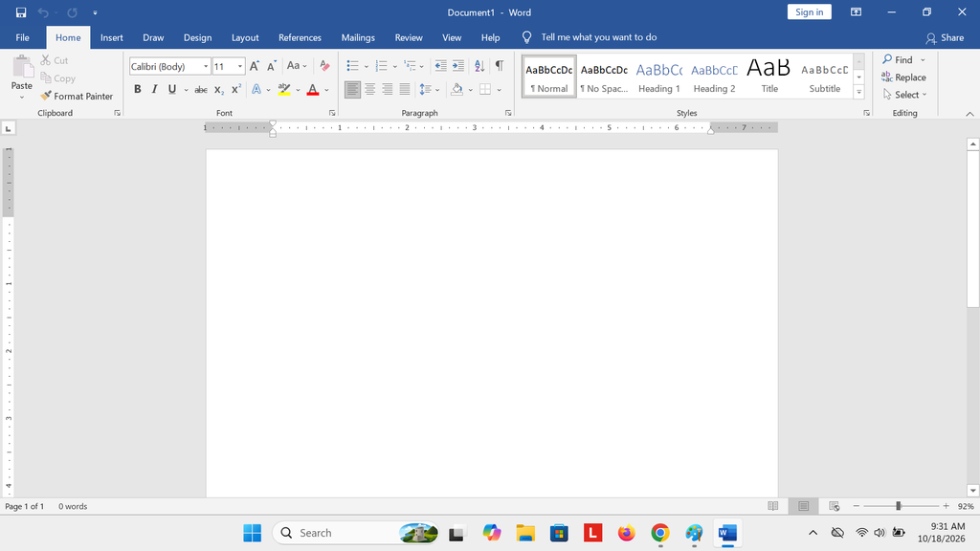
Task: Expand the Styles gallery with More arrow
Action: 859,93
